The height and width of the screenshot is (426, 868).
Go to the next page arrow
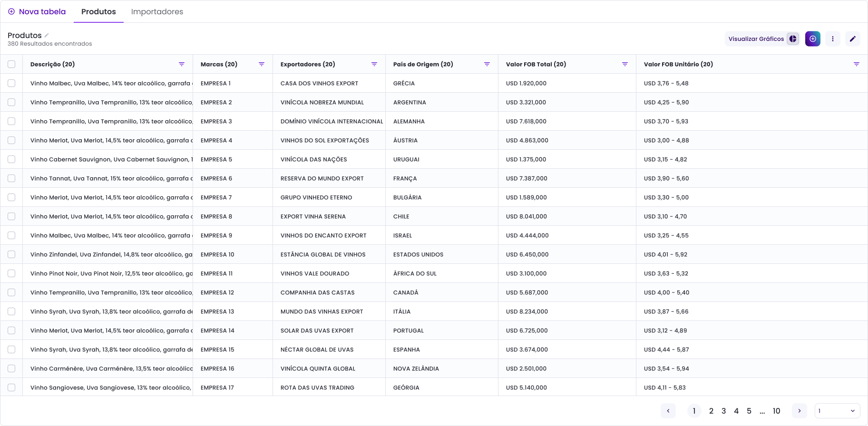pyautogui.click(x=800, y=411)
